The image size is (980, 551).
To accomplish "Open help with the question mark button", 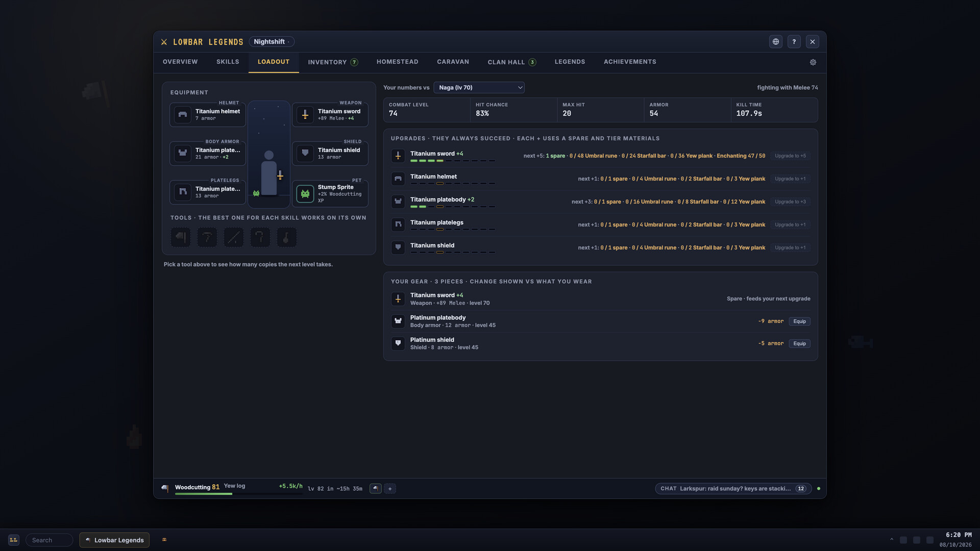I will click(794, 42).
